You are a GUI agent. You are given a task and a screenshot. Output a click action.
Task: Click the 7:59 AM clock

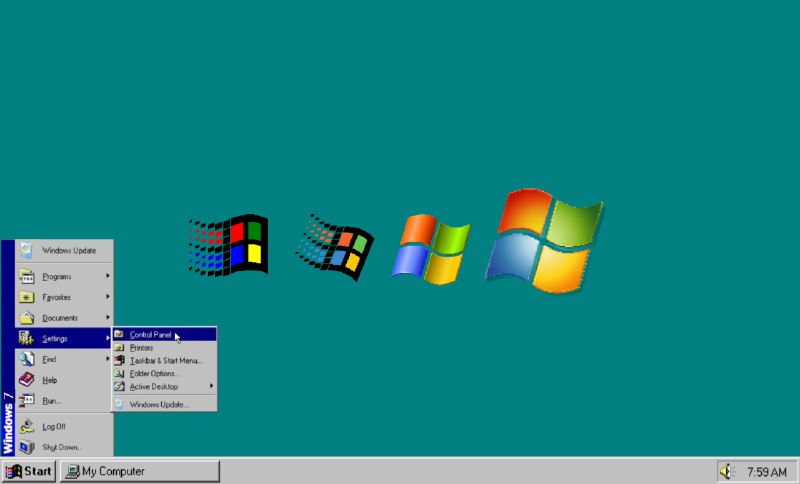766,472
